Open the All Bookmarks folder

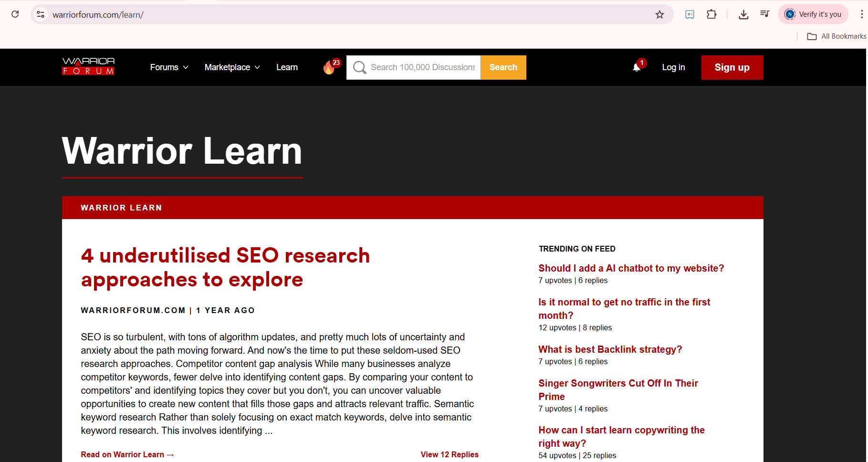coord(837,36)
